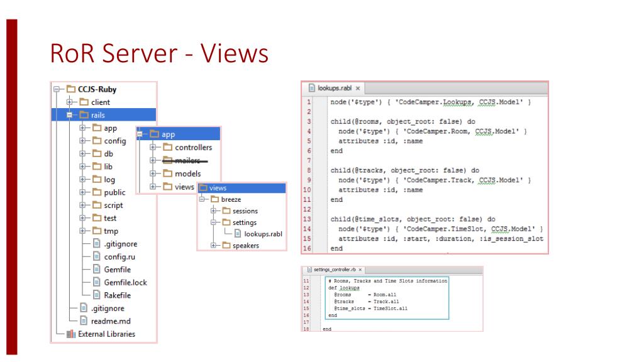644x362 pixels.
Task: Switch to the lookups.rabl editor tab
Action: pos(334,88)
